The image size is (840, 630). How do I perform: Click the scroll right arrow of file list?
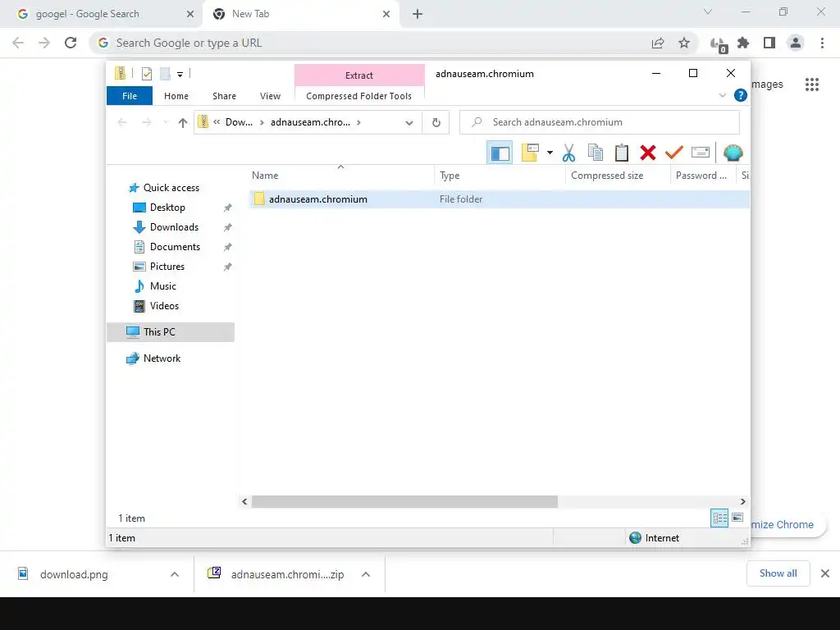pos(742,502)
